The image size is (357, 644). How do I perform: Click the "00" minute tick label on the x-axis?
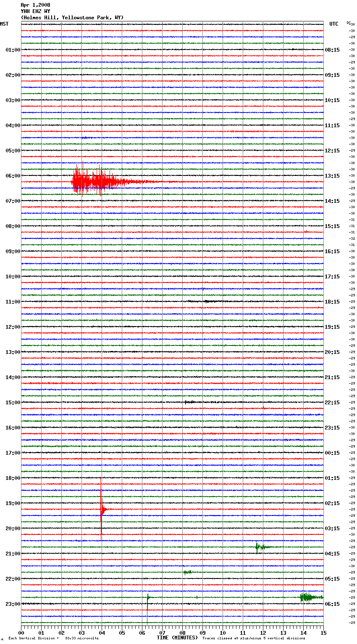(21, 633)
